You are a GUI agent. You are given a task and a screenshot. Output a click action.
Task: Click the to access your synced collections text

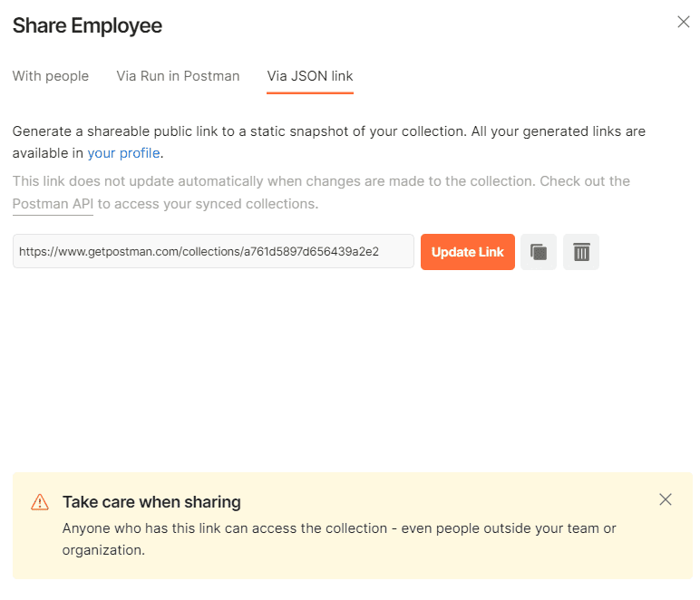(x=208, y=204)
